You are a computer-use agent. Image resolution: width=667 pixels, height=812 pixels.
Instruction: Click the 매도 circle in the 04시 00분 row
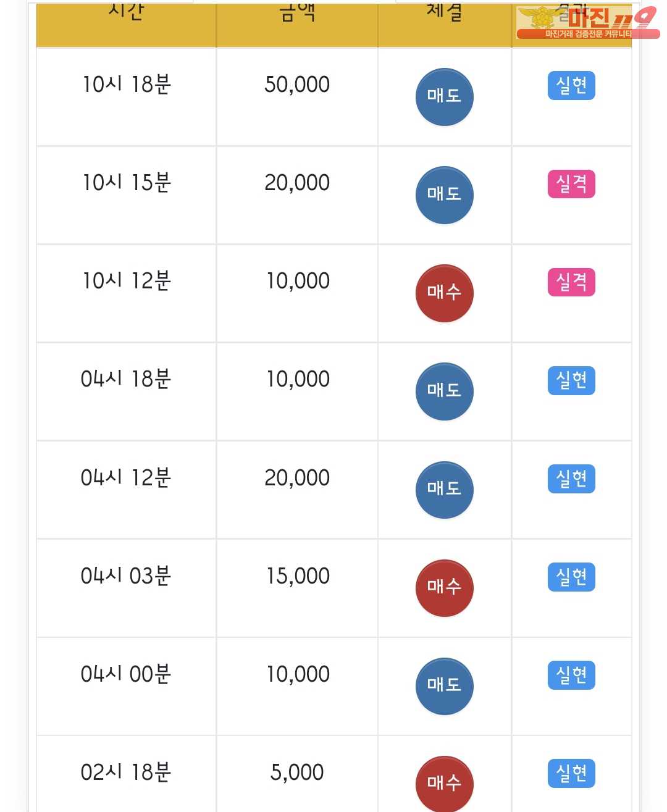click(445, 686)
